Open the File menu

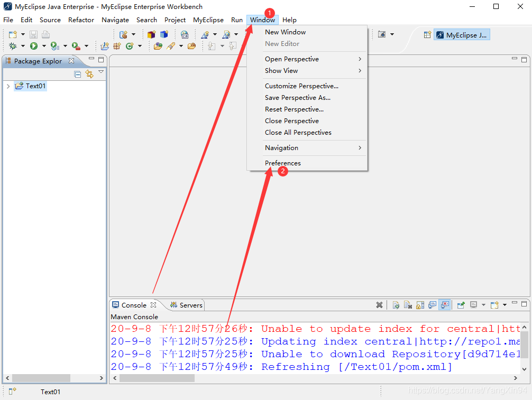[8, 20]
